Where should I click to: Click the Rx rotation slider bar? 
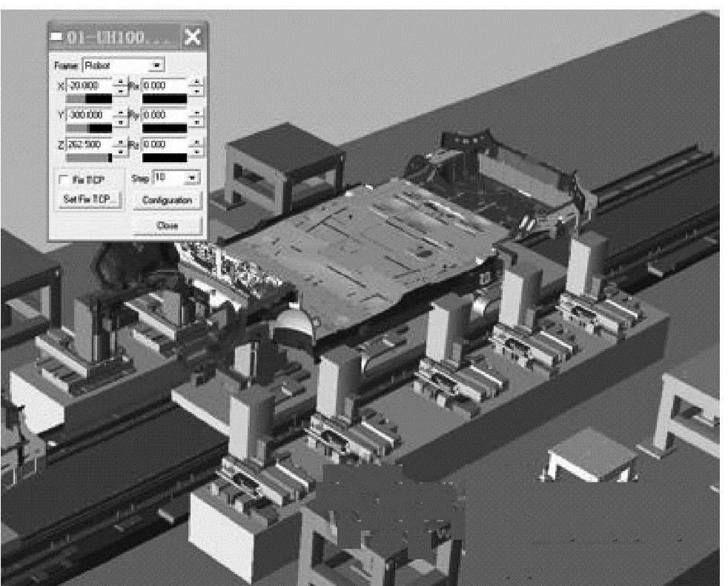click(165, 99)
